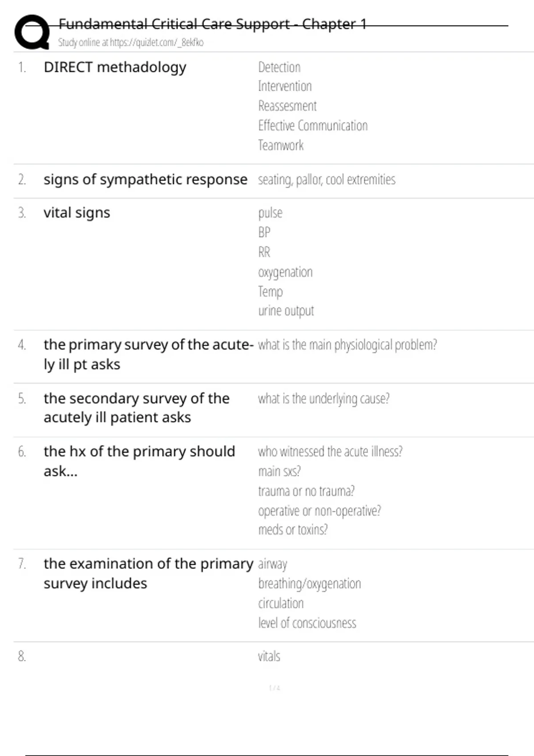
Task: Click 'oxygenation' under vital signs
Action: [x=285, y=272]
